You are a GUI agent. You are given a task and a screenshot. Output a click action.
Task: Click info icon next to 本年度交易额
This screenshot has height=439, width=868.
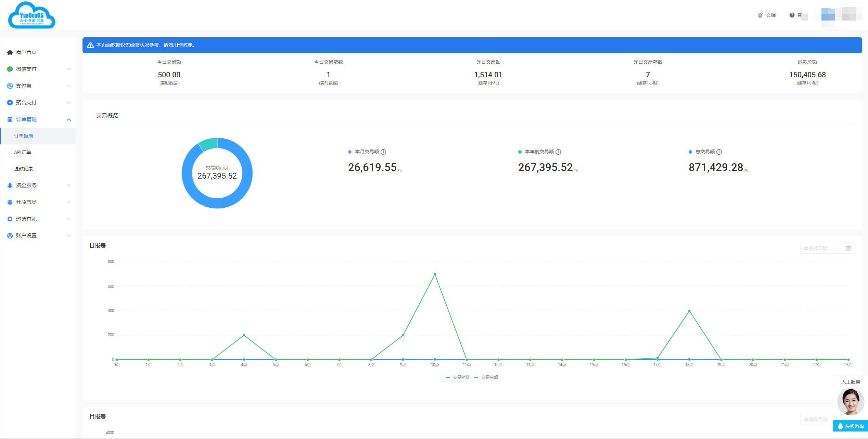click(x=558, y=152)
